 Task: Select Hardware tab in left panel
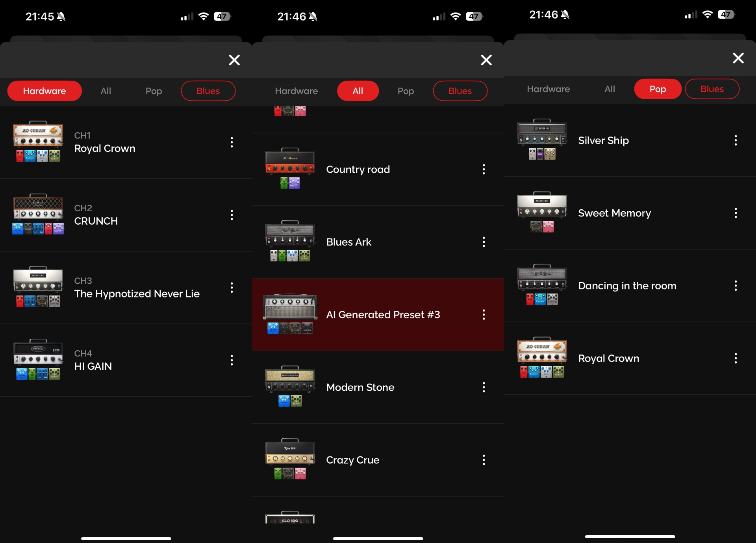click(x=44, y=91)
